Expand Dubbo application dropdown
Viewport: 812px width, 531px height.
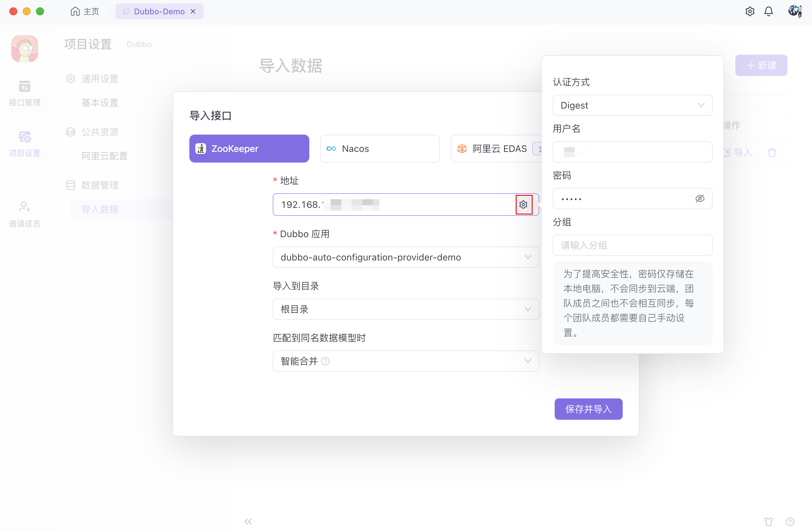coord(405,257)
